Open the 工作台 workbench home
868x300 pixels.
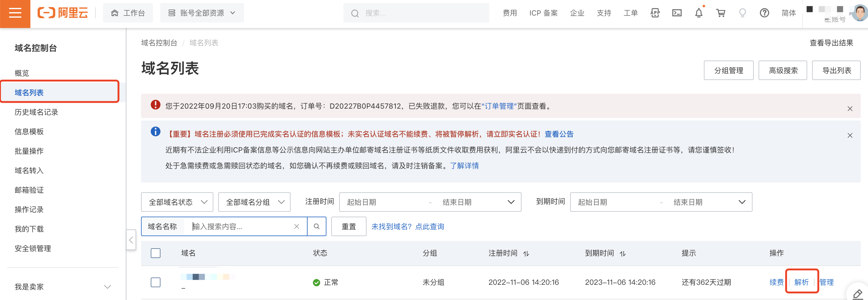pyautogui.click(x=128, y=13)
